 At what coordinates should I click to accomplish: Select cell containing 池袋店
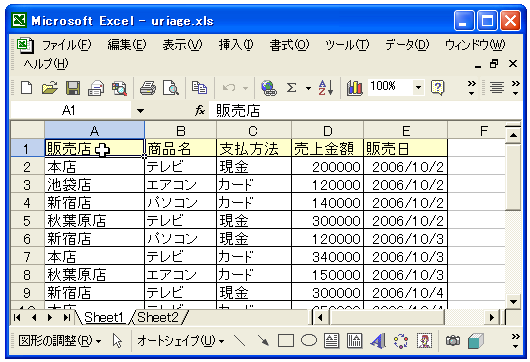pos(95,184)
